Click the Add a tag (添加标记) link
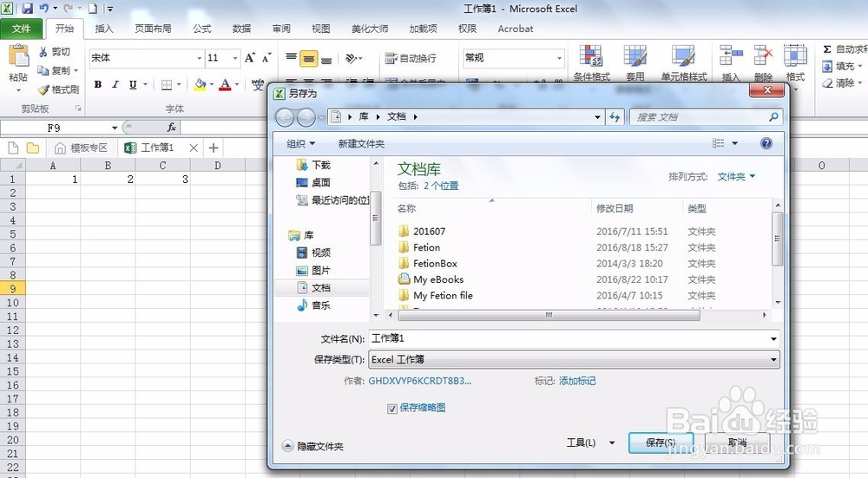The image size is (868, 478). (x=577, y=381)
